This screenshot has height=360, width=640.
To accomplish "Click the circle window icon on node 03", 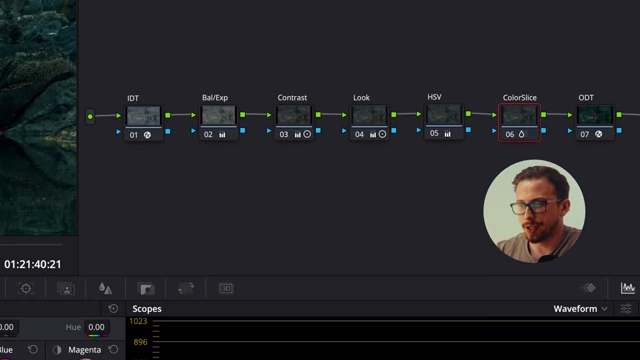I will click(307, 134).
